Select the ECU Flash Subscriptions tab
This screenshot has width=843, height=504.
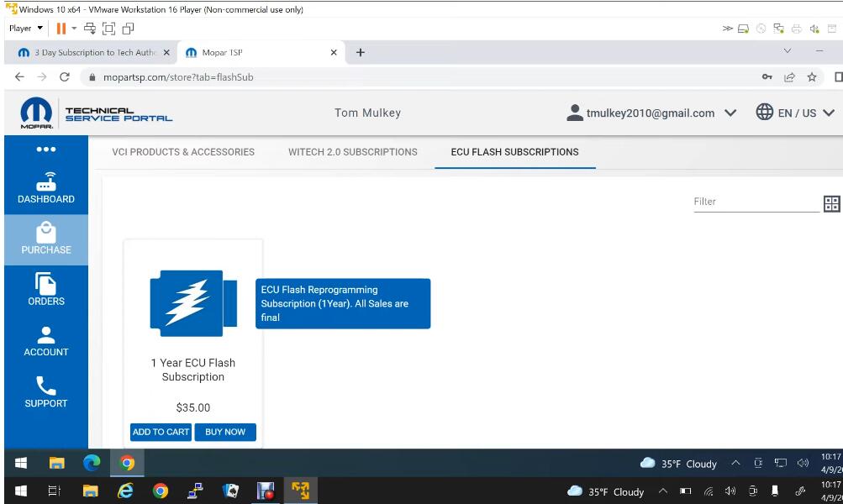[x=514, y=152]
